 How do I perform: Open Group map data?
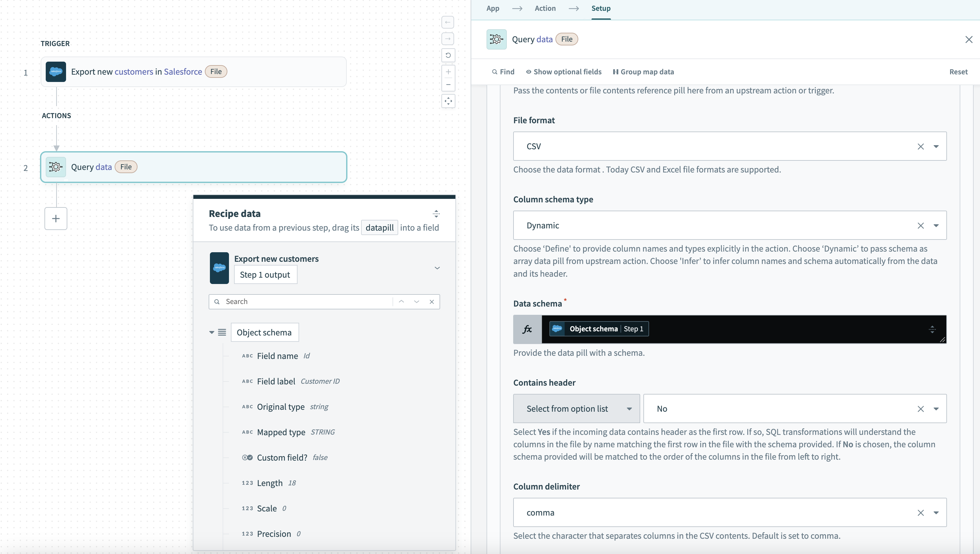(x=644, y=71)
